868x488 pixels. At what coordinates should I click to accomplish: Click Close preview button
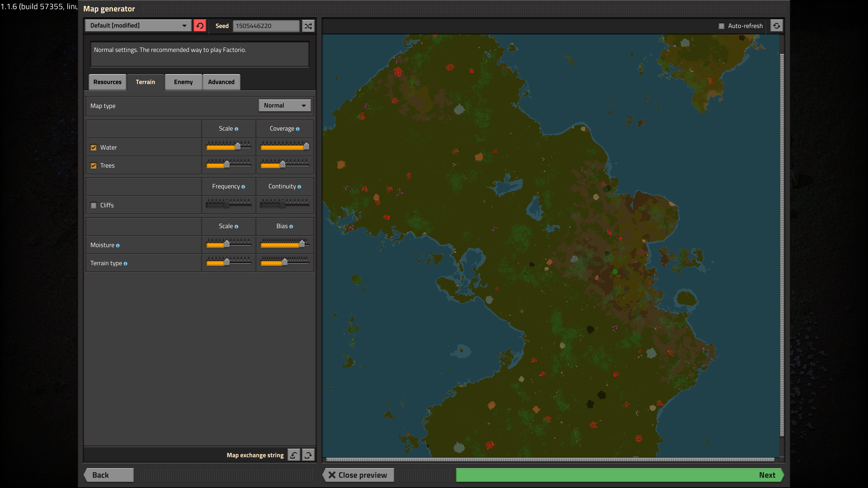tap(359, 475)
